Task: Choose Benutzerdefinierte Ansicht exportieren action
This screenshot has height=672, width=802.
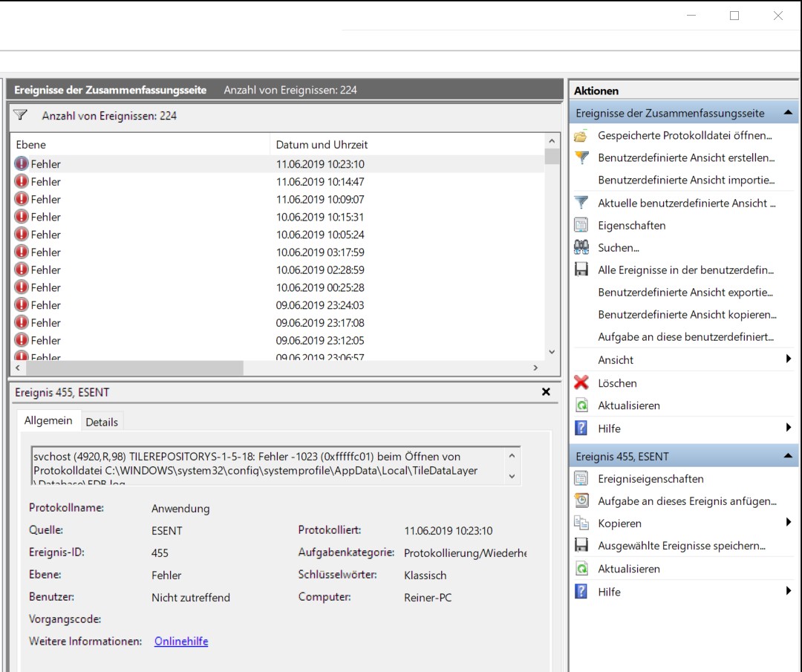Action: click(685, 293)
